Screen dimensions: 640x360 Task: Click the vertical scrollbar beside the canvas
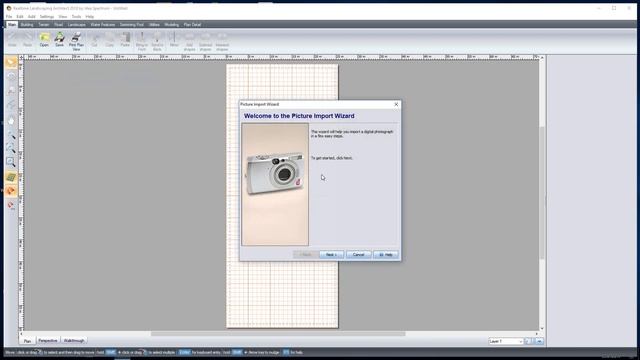pyautogui.click(x=542, y=193)
